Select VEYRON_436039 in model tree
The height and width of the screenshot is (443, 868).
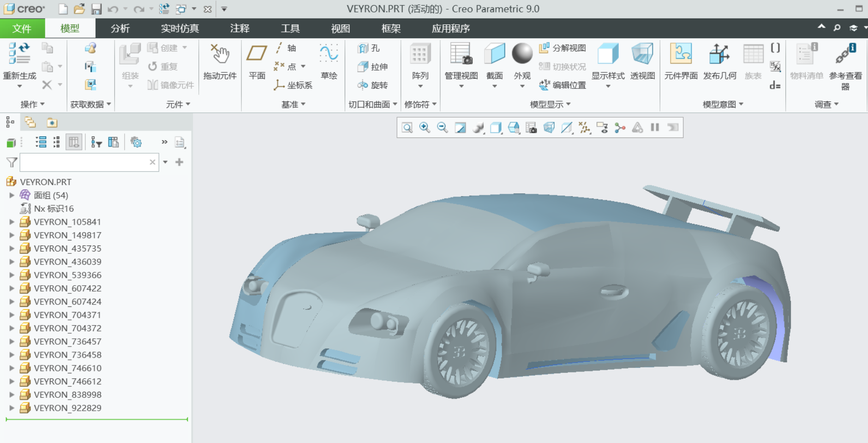[67, 262]
